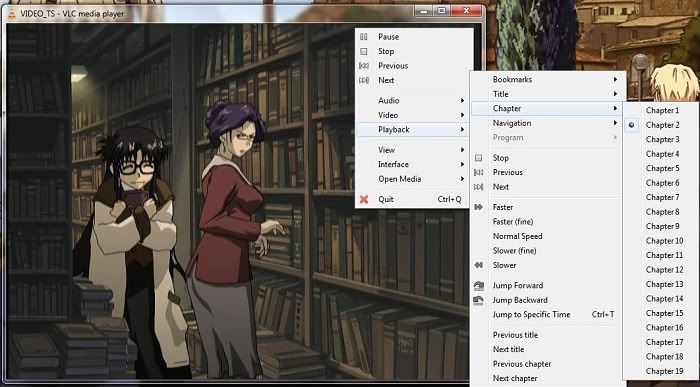The height and width of the screenshot is (387, 700).
Task: Click the VLC cone icon in title bar
Action: point(12,13)
